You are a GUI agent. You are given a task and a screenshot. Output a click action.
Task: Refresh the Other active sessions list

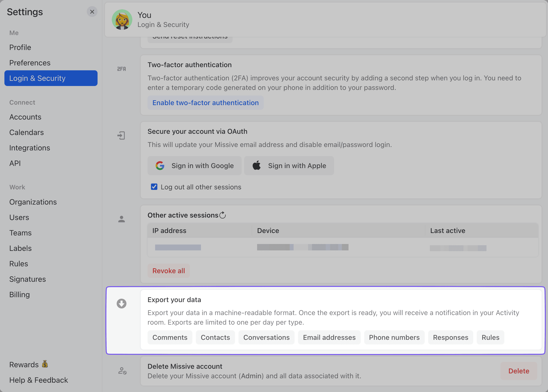[x=223, y=215]
